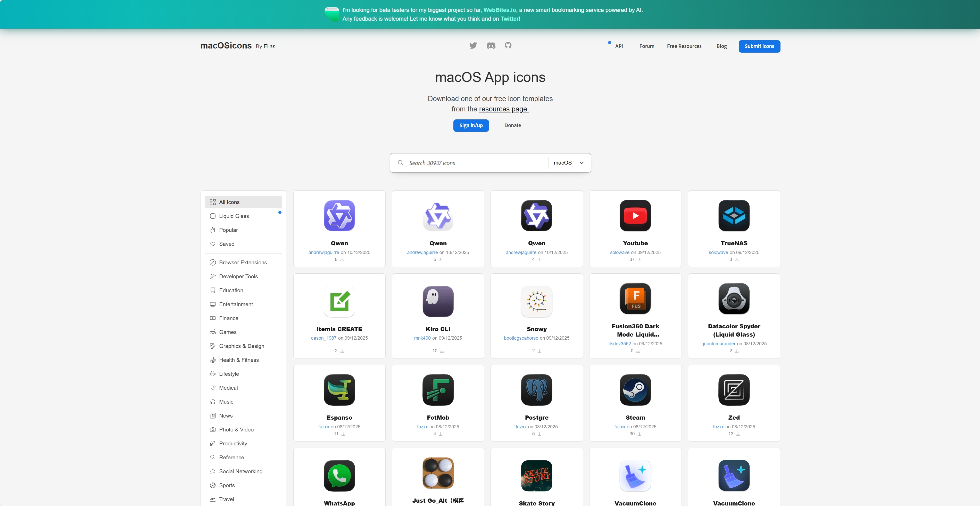Download the Youtube icon
980x506 pixels.
[x=639, y=259]
